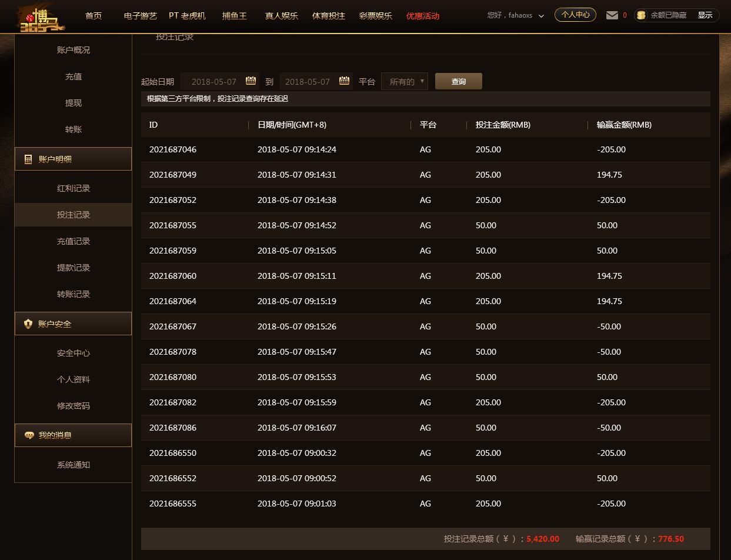The image size is (731, 560).
Task: Click the 查询 search button
Action: pos(459,81)
